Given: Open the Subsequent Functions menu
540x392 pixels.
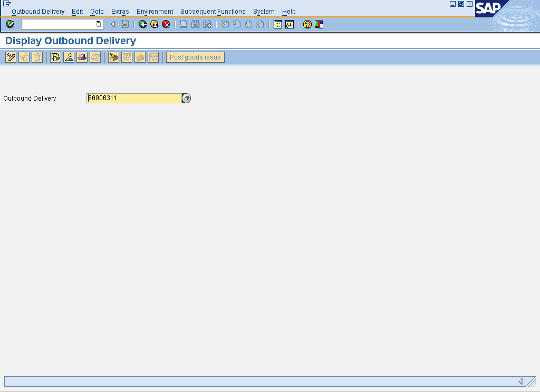Looking at the screenshot, I should click(x=213, y=12).
